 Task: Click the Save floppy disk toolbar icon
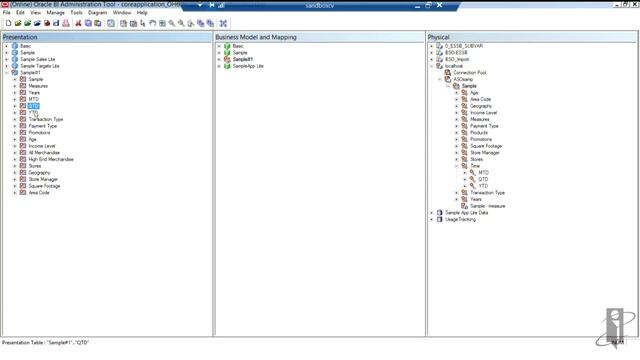(x=56, y=23)
